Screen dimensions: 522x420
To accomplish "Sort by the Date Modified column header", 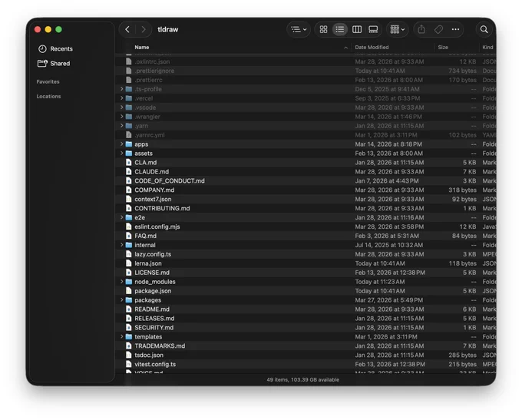I will pyautogui.click(x=372, y=48).
